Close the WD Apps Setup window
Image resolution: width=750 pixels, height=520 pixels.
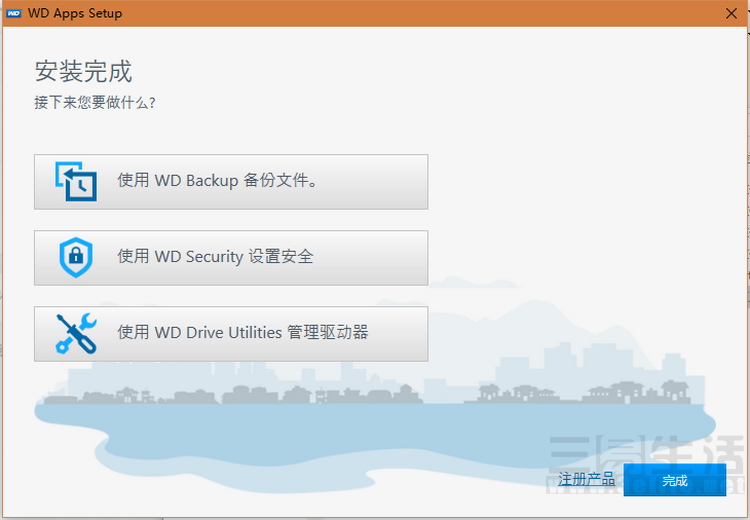[731, 13]
